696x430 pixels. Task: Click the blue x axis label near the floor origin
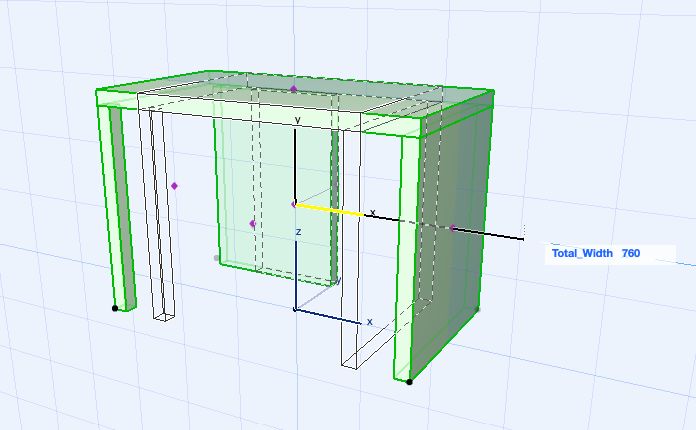[x=370, y=322]
